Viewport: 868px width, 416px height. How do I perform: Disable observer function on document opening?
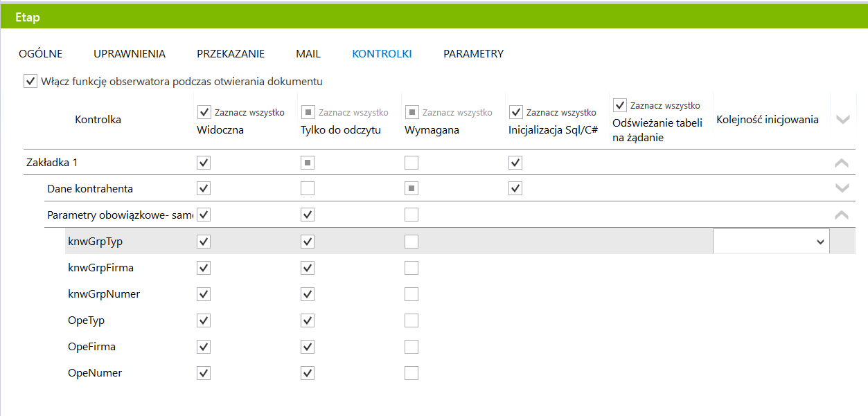coord(30,82)
